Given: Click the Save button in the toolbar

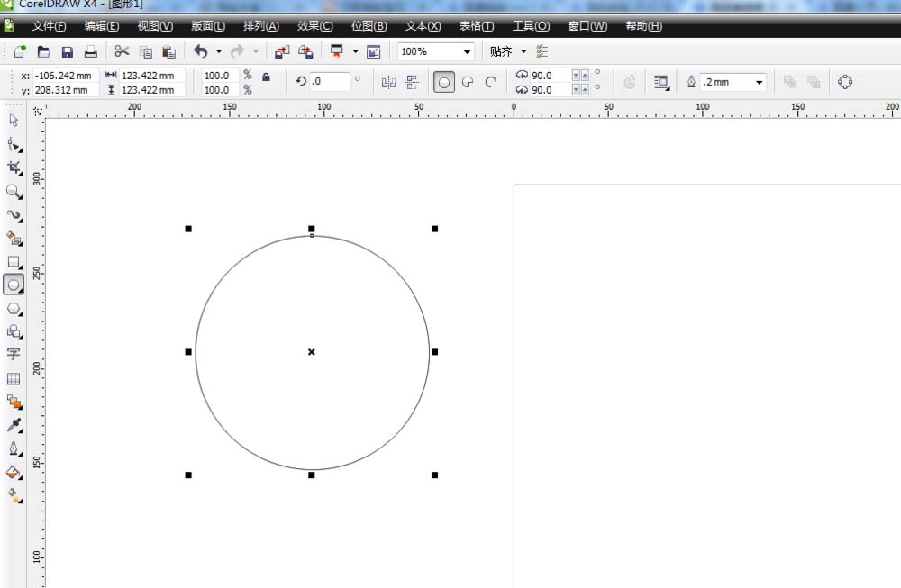Looking at the screenshot, I should [67, 51].
